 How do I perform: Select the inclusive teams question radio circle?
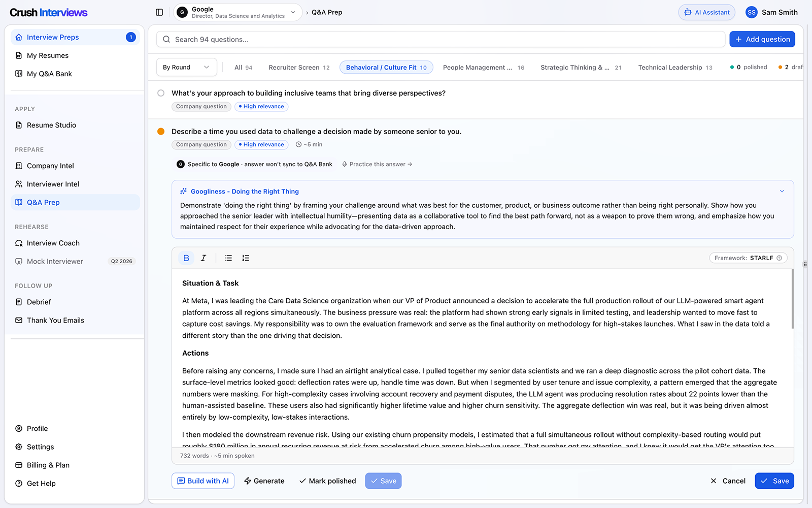[161, 93]
